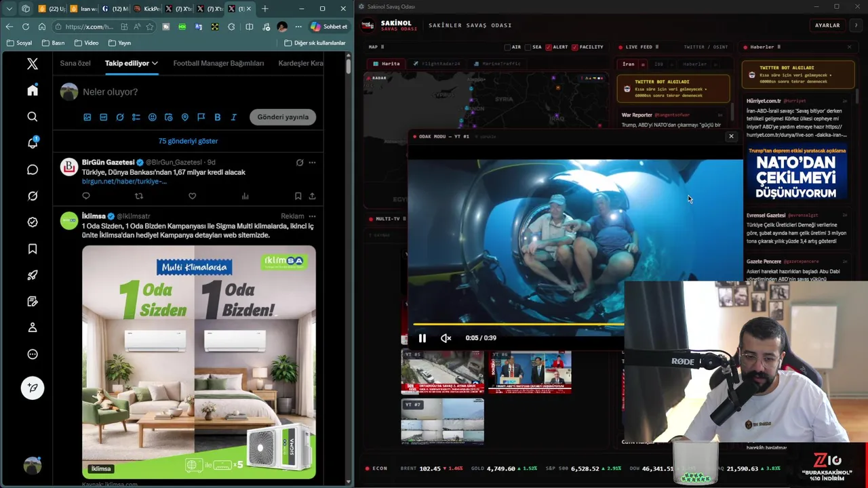The image size is (868, 488).
Task: Open browser extensions puzzle icon
Action: tap(231, 26)
